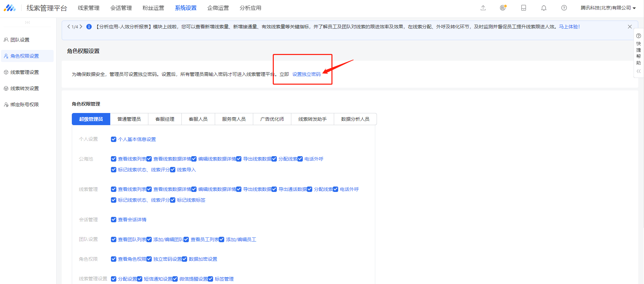Switch to the 普通管理员 role tab
The image size is (644, 284).
(x=129, y=119)
